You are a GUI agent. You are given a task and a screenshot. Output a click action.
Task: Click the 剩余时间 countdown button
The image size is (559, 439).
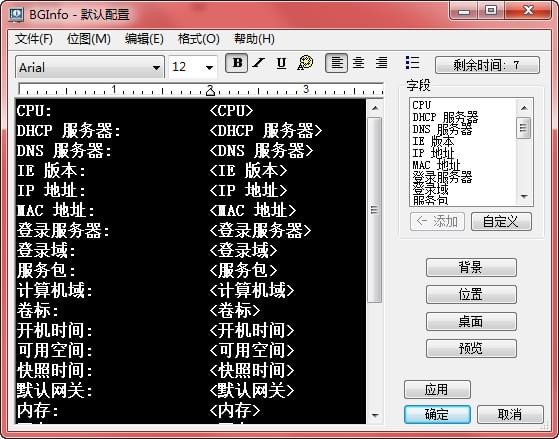pos(487,65)
